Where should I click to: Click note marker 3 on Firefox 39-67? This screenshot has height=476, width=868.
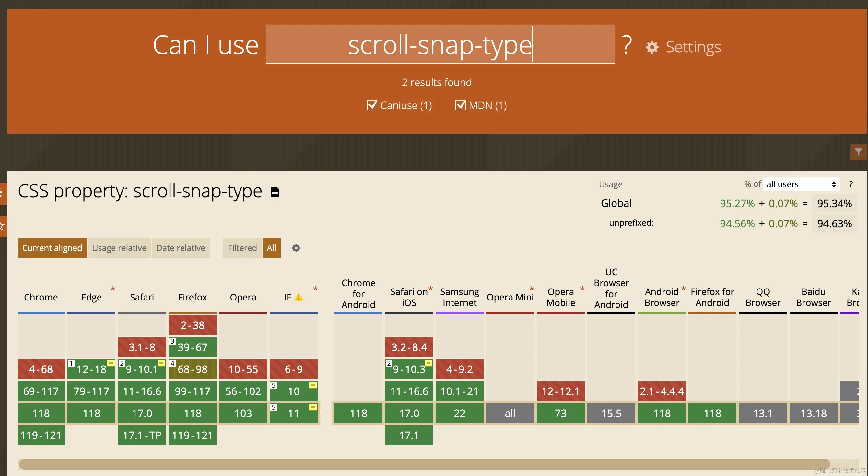click(x=172, y=341)
